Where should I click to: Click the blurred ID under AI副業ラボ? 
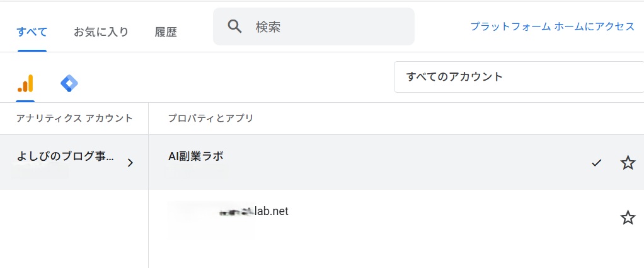[x=197, y=171]
